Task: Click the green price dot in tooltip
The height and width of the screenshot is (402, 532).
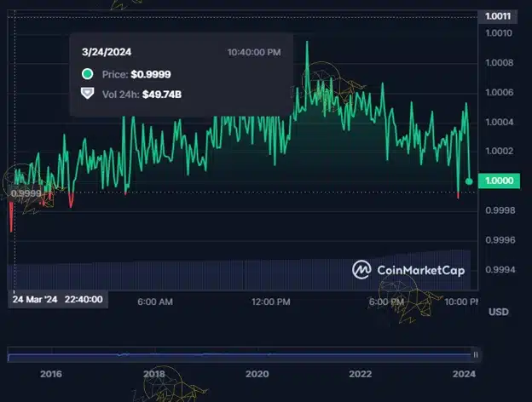Action: pyautogui.click(x=87, y=74)
